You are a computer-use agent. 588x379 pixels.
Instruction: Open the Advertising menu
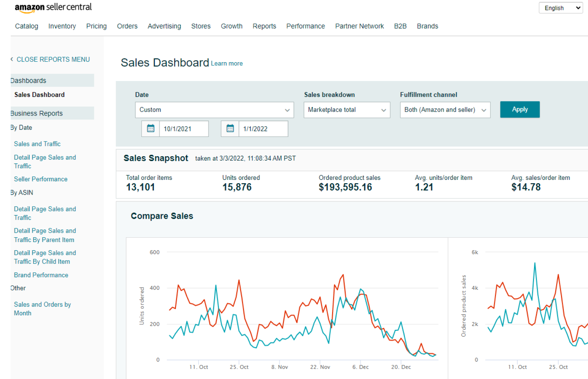(x=164, y=26)
